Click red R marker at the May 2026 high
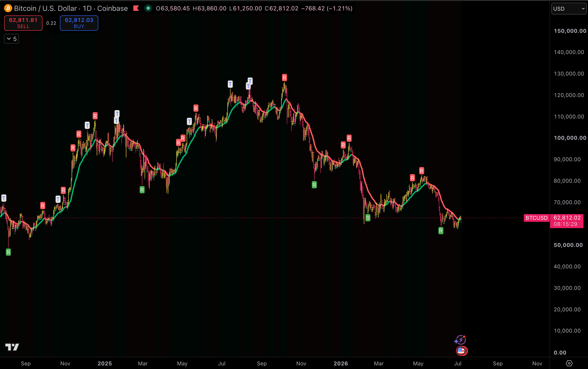Image resolution: width=588 pixels, height=369 pixels. (422, 170)
